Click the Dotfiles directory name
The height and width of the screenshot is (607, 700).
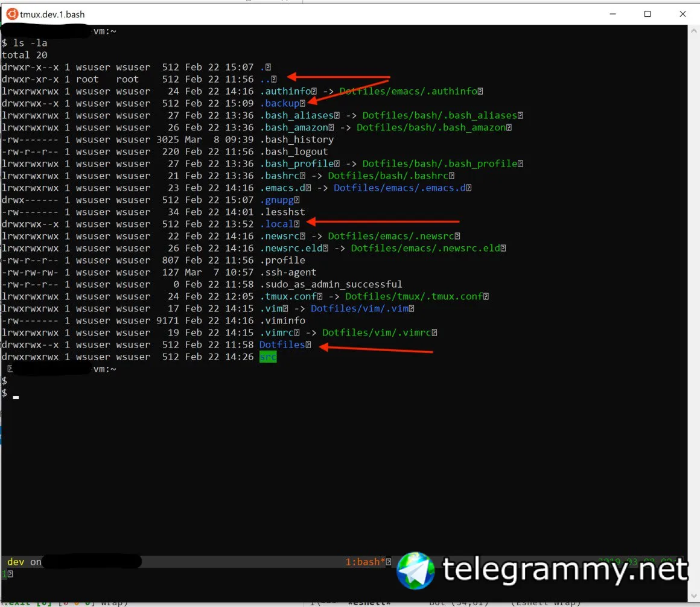[282, 344]
